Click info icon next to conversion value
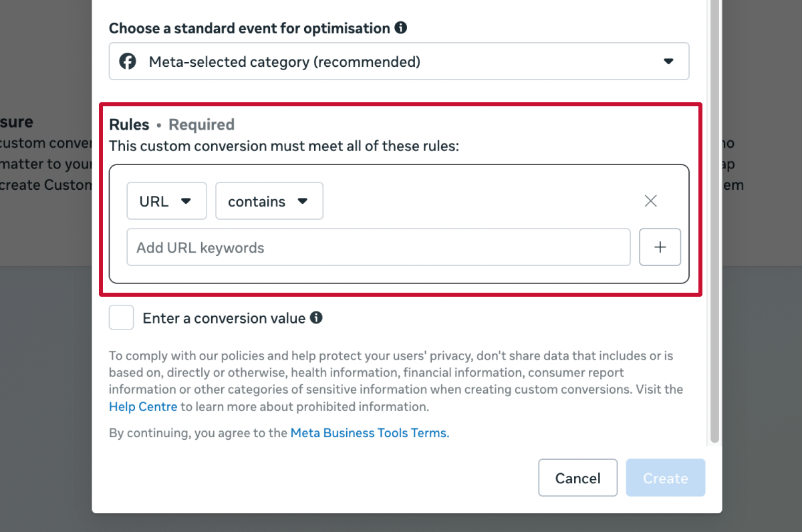This screenshot has height=532, width=802. [316, 318]
